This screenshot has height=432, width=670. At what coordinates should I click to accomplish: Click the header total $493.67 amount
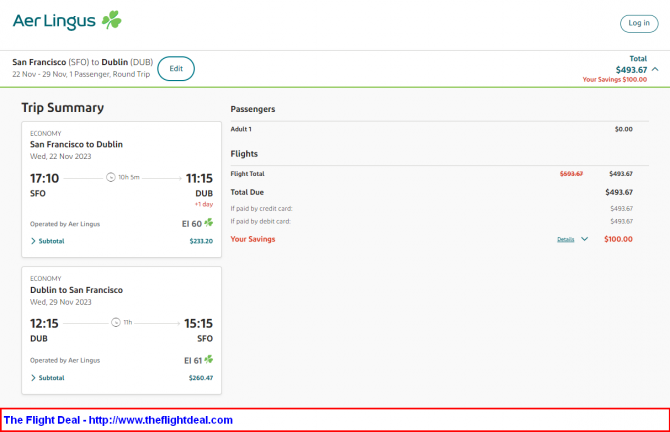[631, 70]
